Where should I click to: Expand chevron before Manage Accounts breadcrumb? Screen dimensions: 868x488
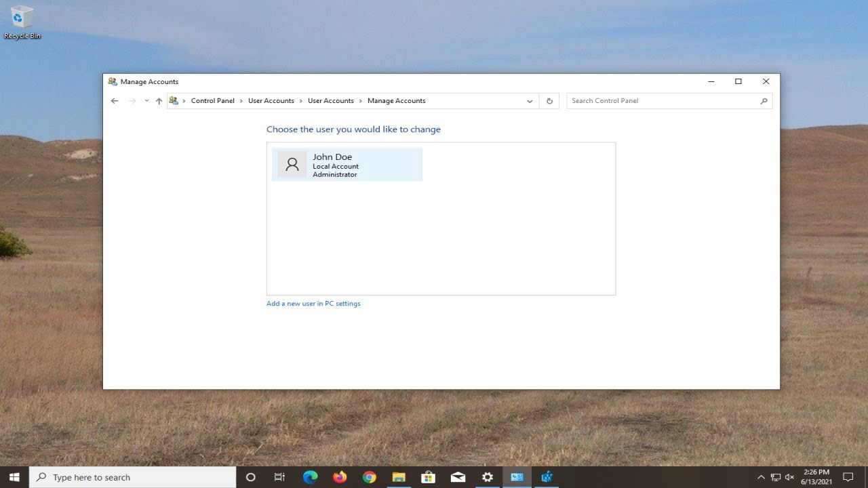361,101
